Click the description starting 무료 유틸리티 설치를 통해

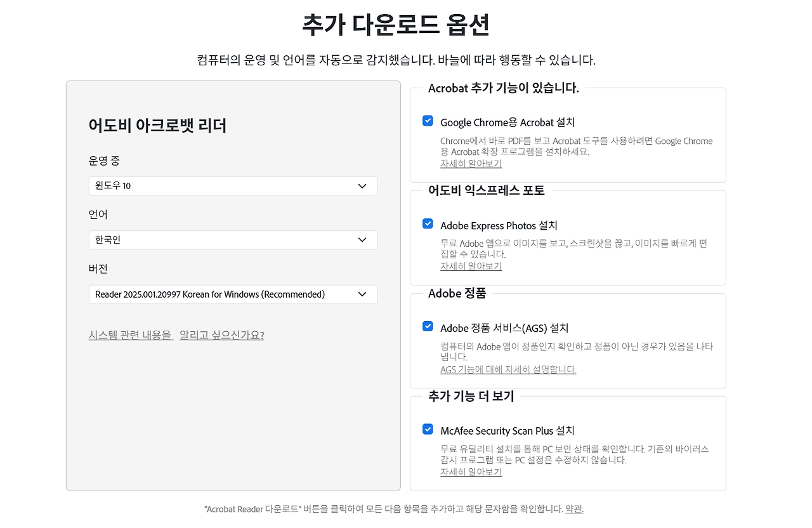[575, 454]
